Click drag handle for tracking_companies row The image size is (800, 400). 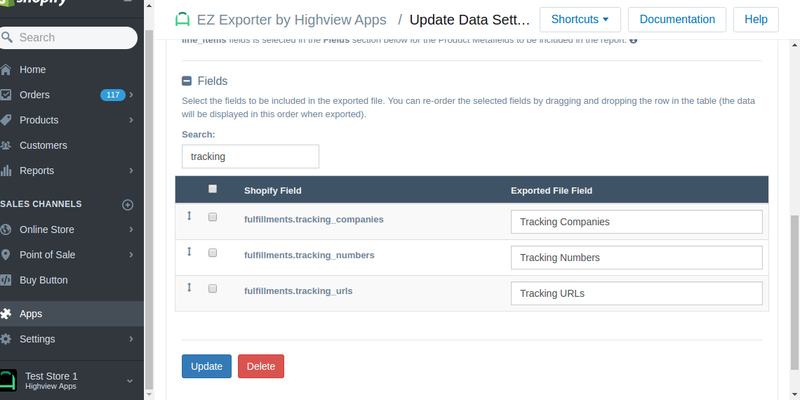(189, 216)
